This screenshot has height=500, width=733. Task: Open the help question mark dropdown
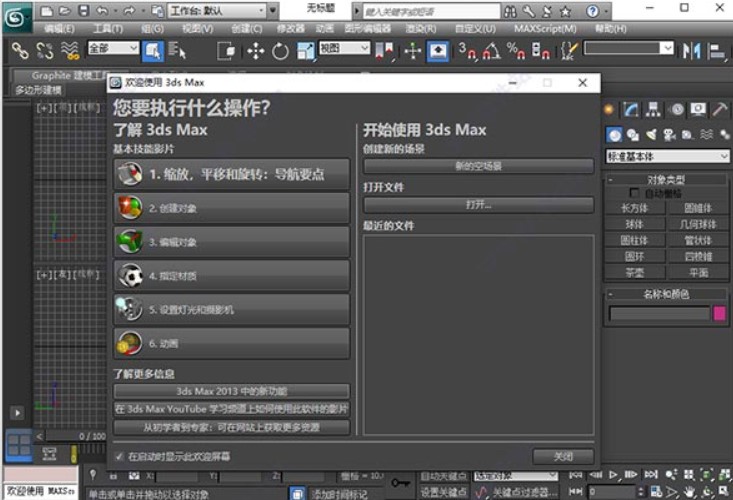click(606, 11)
